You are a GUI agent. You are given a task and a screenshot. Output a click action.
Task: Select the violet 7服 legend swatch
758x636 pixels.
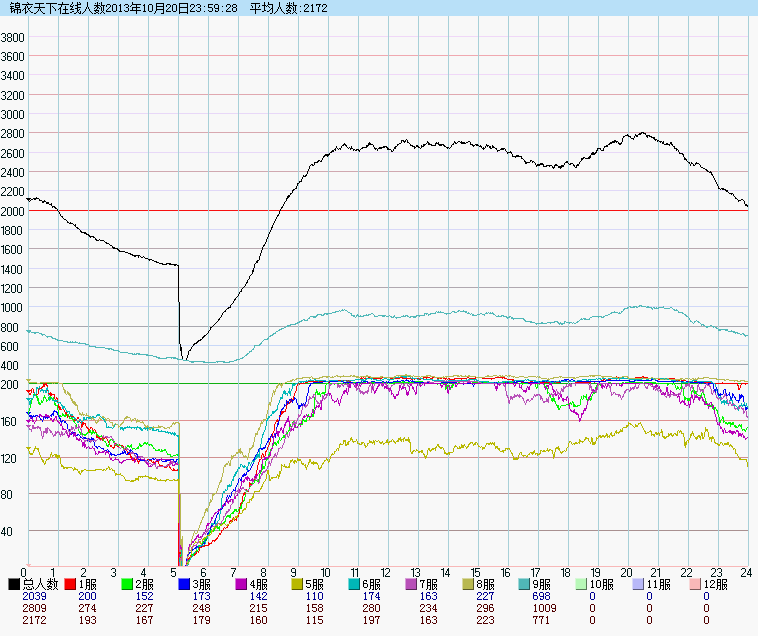coord(412,584)
